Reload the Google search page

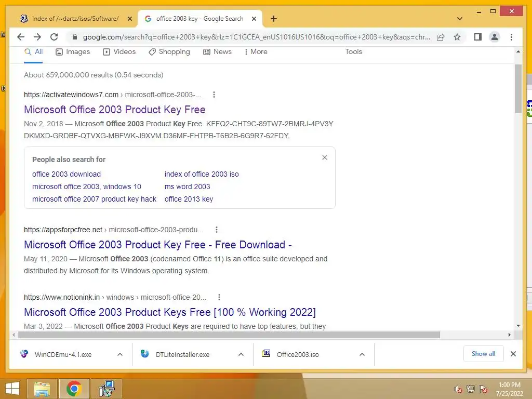tap(54, 37)
